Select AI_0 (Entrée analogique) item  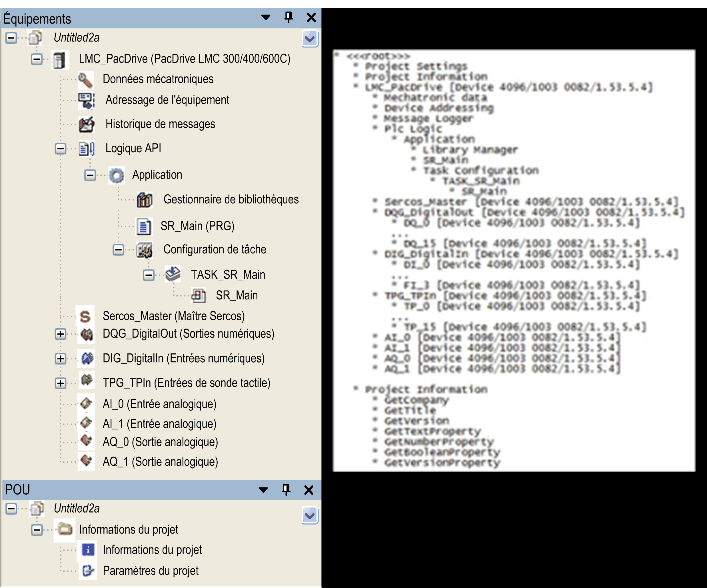pos(160,404)
